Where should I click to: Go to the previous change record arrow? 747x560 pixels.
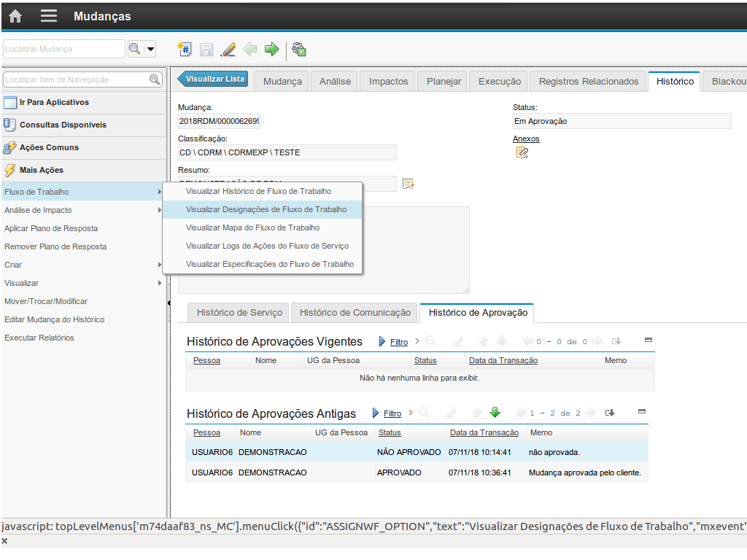pos(249,49)
